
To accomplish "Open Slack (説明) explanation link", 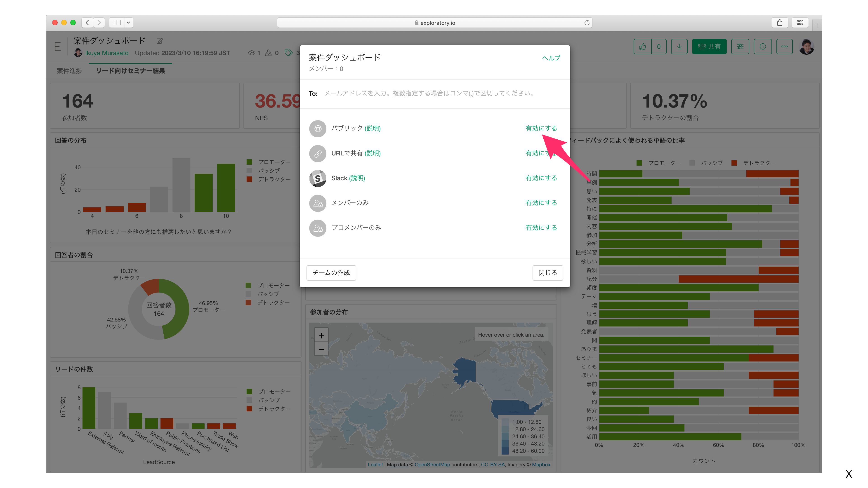I will [357, 178].
